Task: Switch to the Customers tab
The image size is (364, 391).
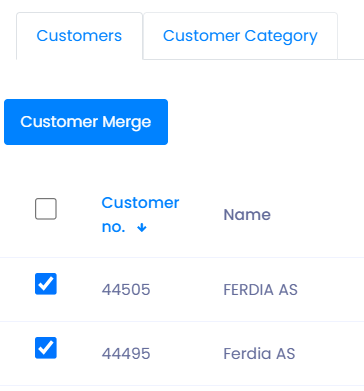Action: click(79, 36)
